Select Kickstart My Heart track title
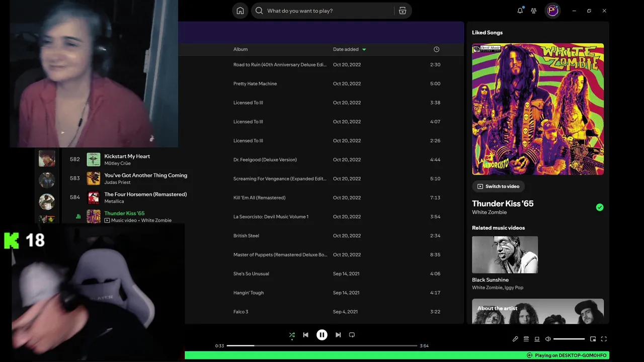This screenshot has width=644, height=362. click(x=127, y=156)
